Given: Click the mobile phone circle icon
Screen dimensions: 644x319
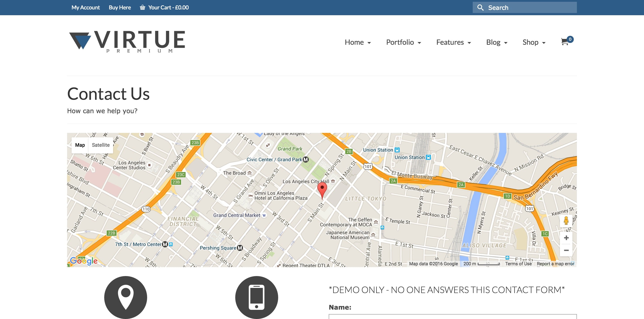Looking at the screenshot, I should point(256,297).
